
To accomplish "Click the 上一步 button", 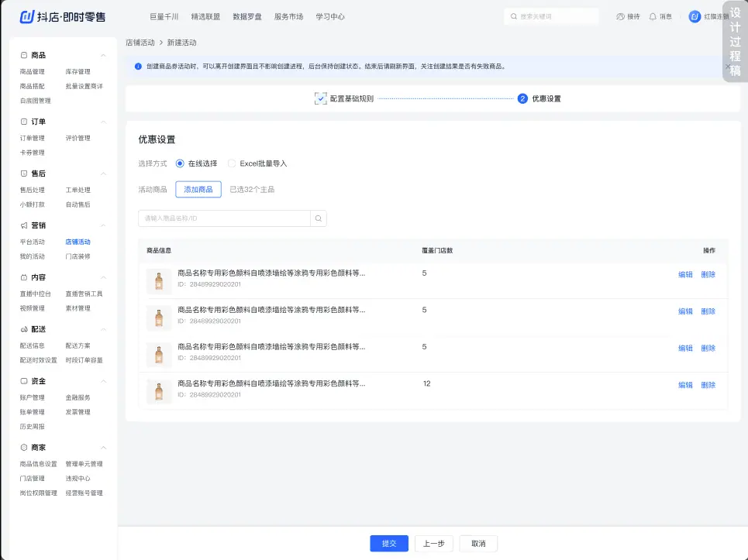I will [x=434, y=543].
